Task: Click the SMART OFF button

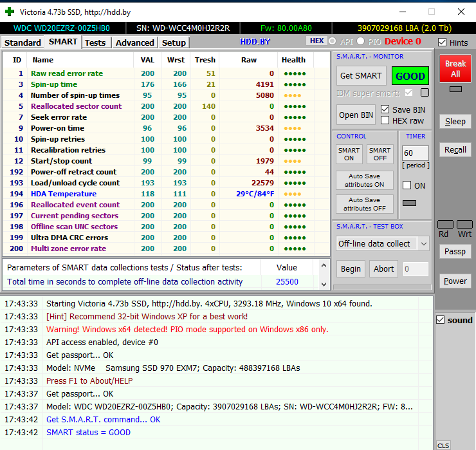Action: click(380, 154)
